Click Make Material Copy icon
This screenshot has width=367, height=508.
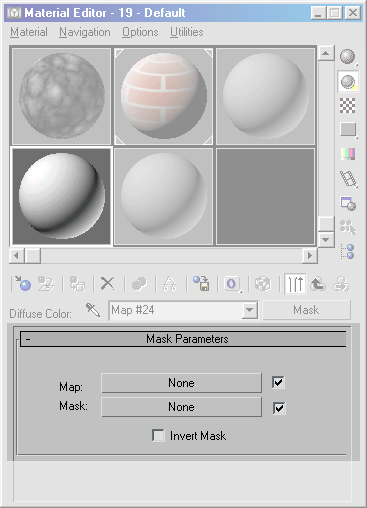(x=139, y=284)
